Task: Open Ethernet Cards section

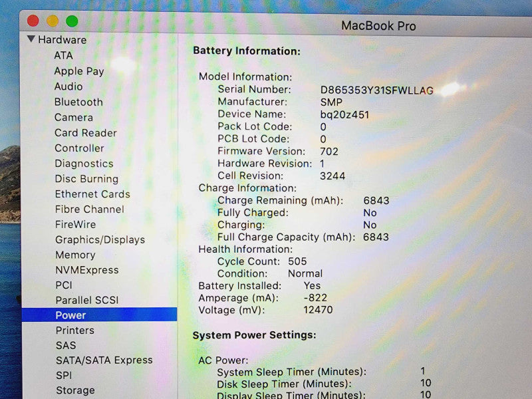Action: [92, 194]
